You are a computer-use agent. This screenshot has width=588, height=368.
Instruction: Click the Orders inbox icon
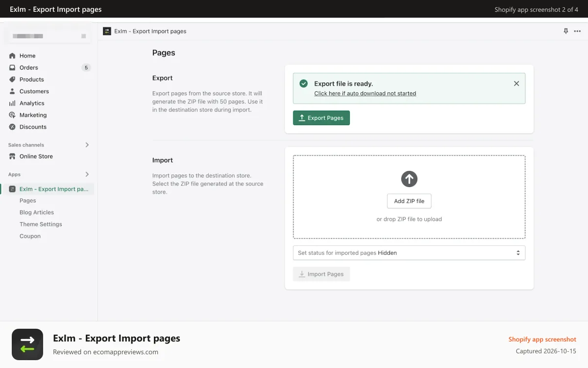(12, 68)
